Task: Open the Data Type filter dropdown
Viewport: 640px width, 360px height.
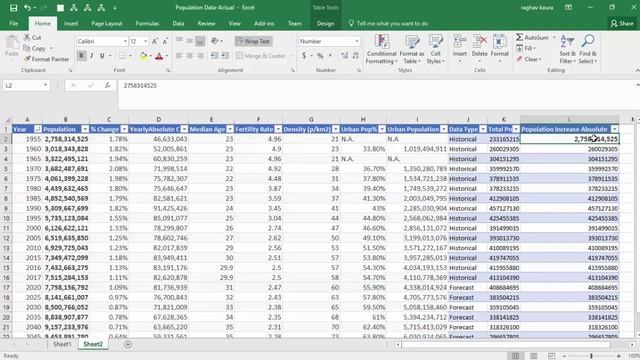Action: click(x=483, y=129)
